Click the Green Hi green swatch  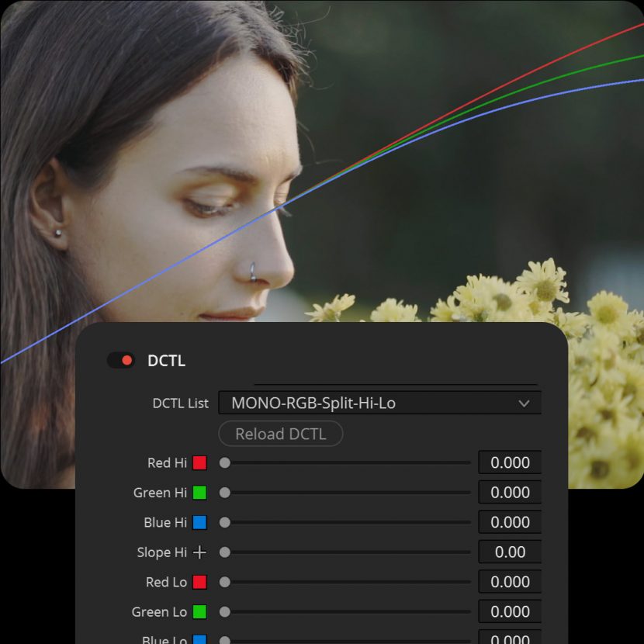click(x=199, y=493)
